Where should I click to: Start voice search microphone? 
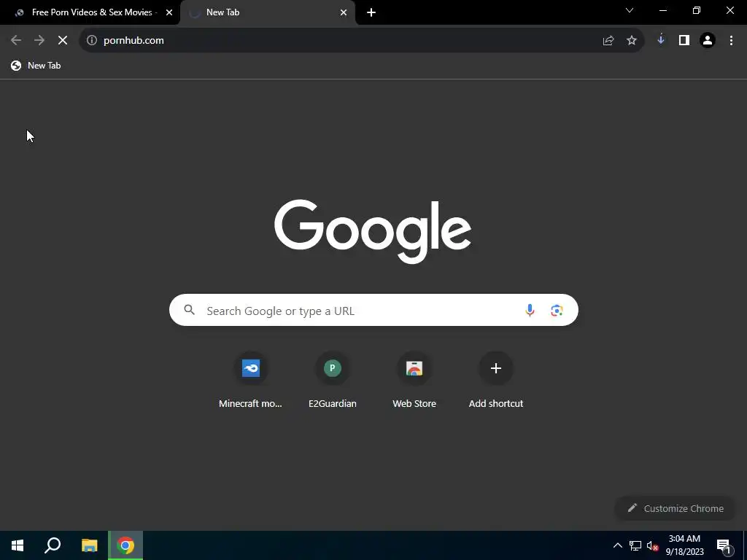[530, 311]
